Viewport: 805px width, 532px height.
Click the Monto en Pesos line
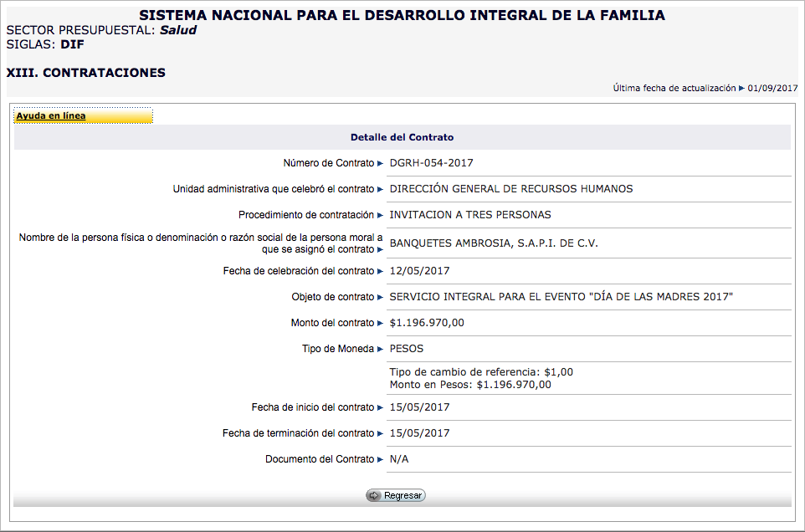pyautogui.click(x=470, y=385)
